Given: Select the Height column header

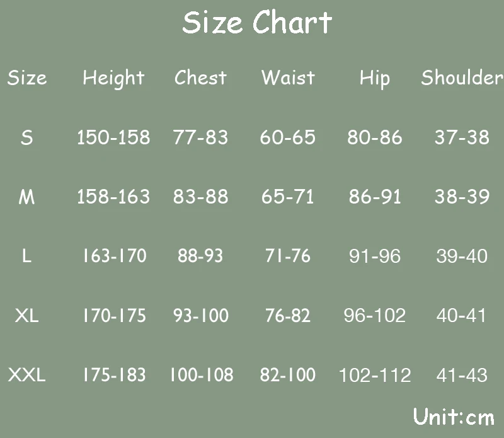Looking at the screenshot, I should point(113,78).
